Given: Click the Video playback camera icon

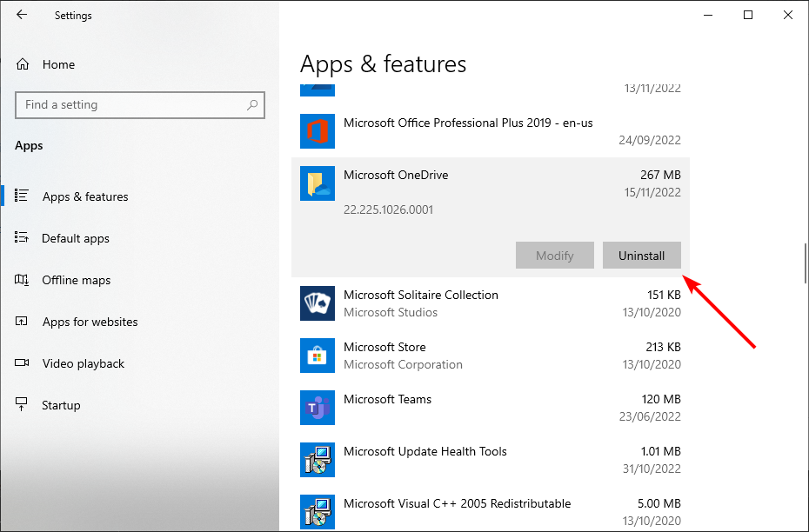Looking at the screenshot, I should pyautogui.click(x=22, y=362).
